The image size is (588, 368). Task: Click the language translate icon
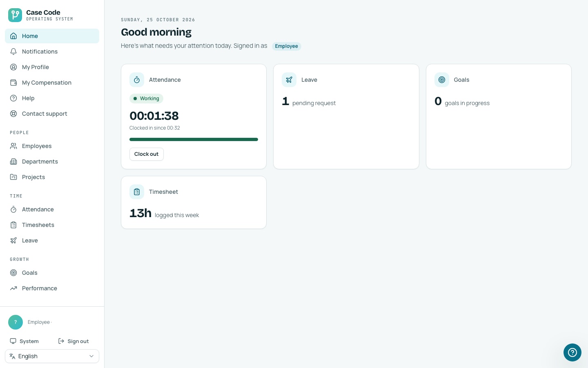tap(12, 356)
